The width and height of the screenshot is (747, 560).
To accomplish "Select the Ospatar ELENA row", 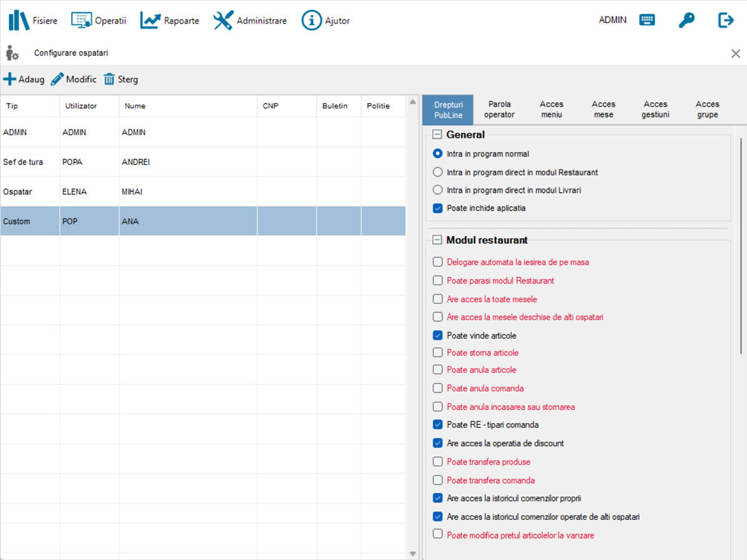I will pos(203,192).
